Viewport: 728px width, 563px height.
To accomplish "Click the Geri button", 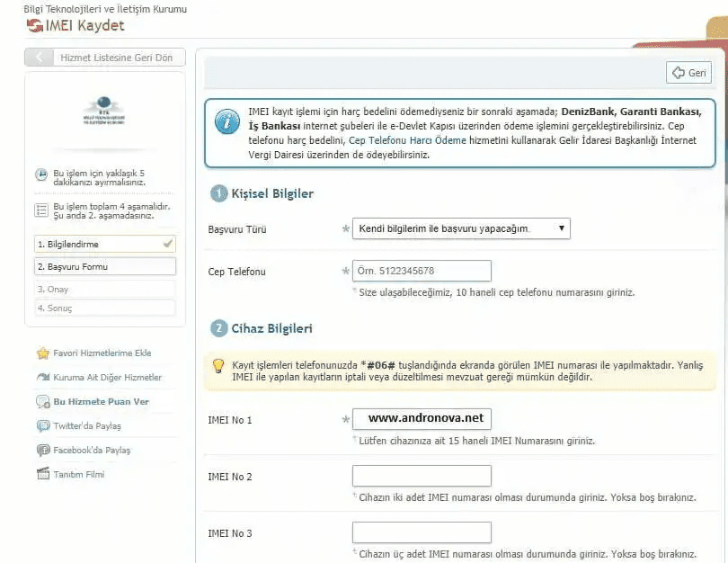I will (688, 73).
